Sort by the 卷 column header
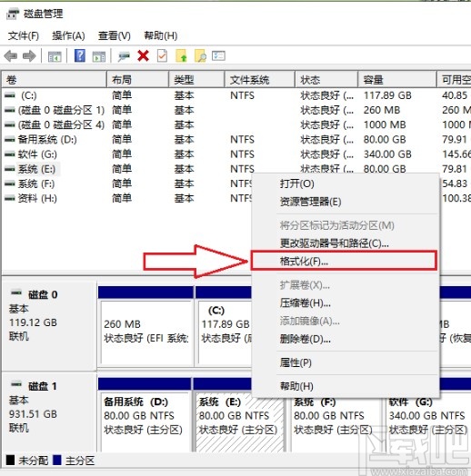The height and width of the screenshot is (476, 471). tap(54, 80)
